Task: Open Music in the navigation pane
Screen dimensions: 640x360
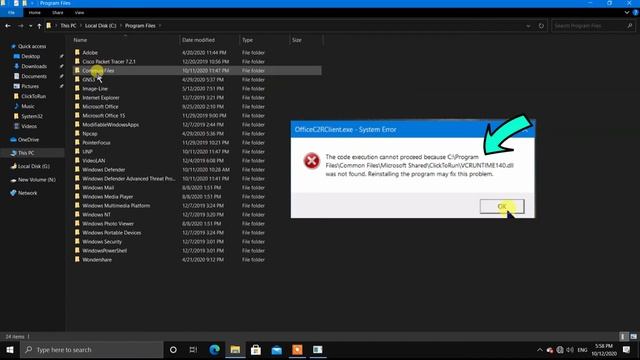Action: coord(28,106)
